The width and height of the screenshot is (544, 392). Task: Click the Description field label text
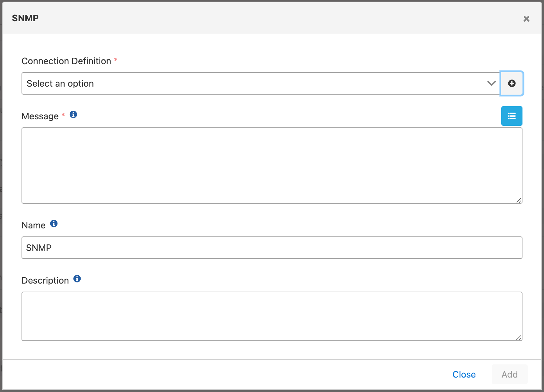click(45, 280)
